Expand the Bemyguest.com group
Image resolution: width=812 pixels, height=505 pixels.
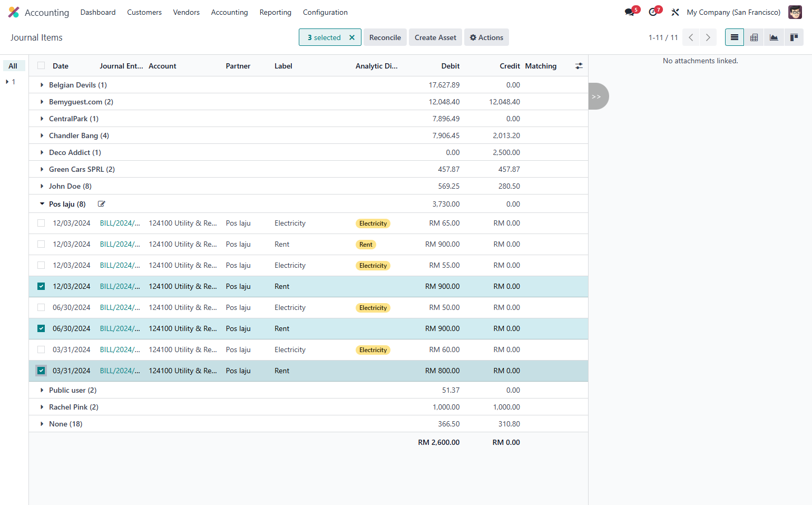(308, 102)
